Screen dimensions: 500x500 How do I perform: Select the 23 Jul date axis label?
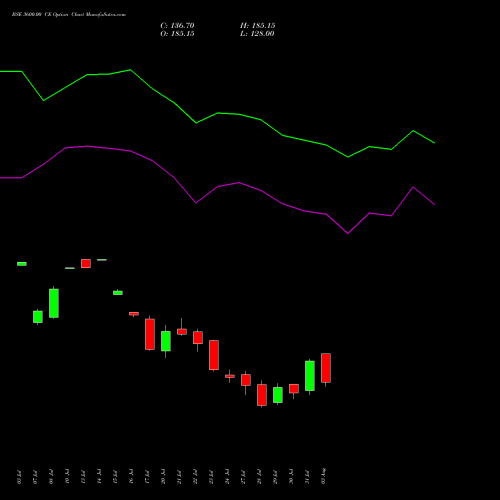coord(211,477)
